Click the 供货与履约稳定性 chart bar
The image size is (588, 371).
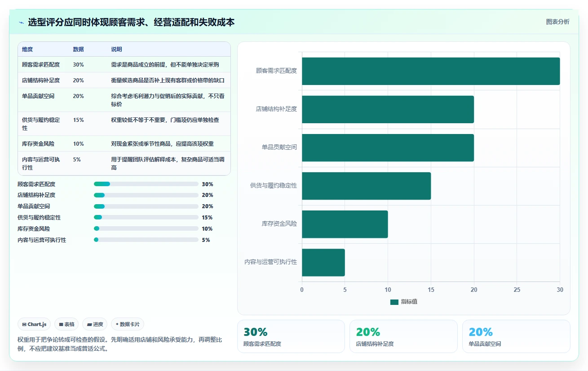[366, 186]
